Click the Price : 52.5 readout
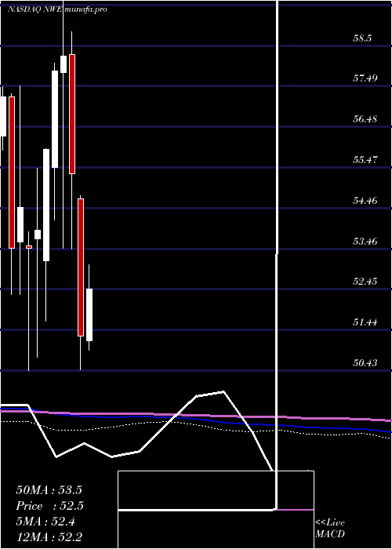This screenshot has height=549, width=392. coord(49,506)
